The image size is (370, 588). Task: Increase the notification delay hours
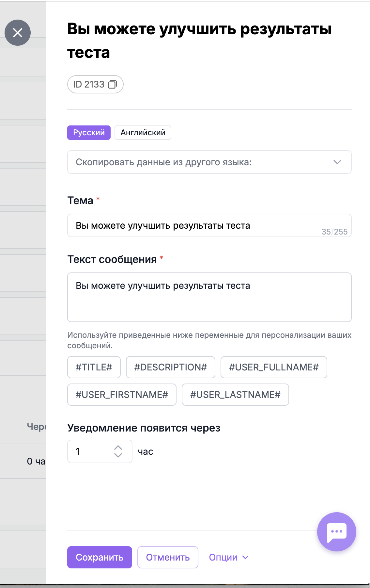coord(118,448)
